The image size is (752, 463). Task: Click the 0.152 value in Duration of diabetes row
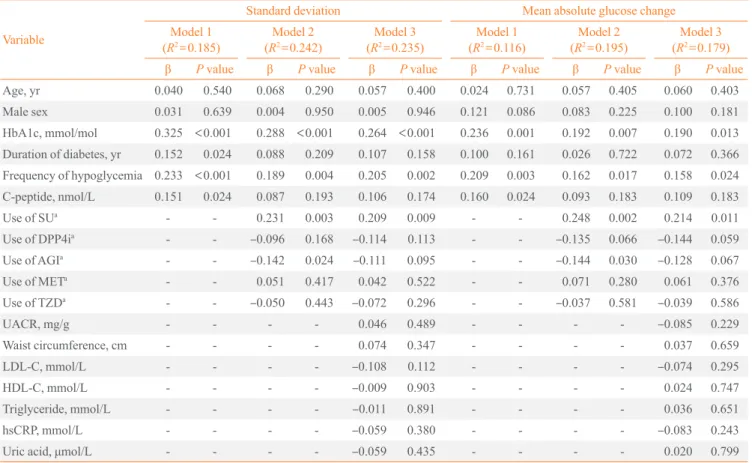(168, 154)
